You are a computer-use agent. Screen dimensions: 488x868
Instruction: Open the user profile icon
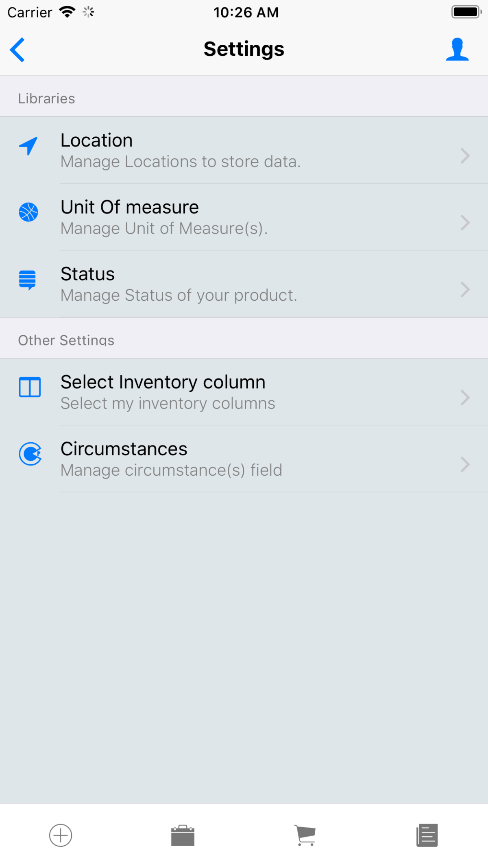coord(457,49)
